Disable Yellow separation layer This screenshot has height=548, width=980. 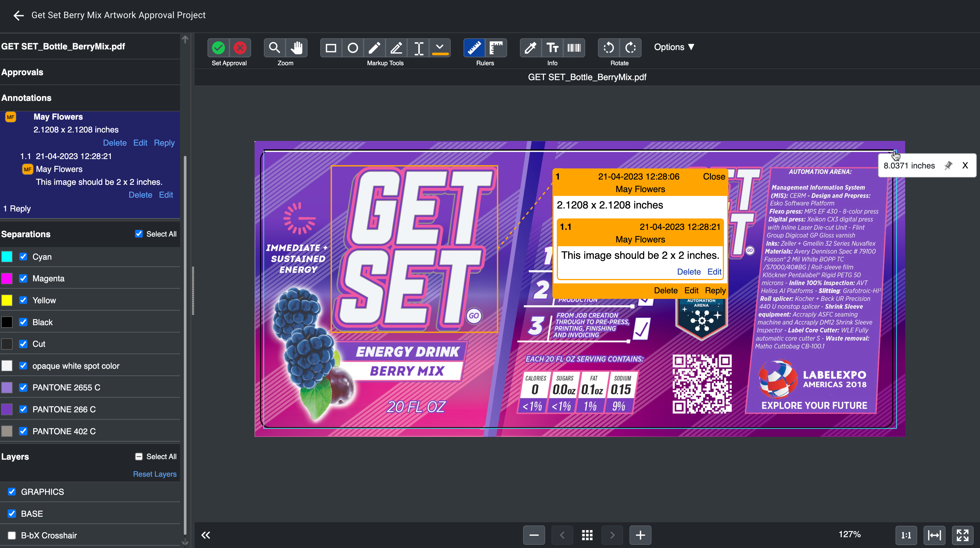coord(24,299)
